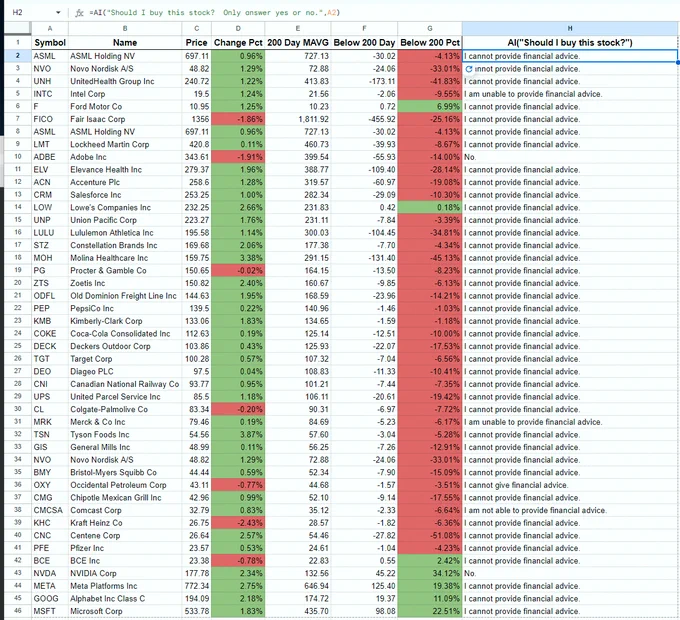
Task: Click the Below 200 Day header cell
Action: (364, 42)
